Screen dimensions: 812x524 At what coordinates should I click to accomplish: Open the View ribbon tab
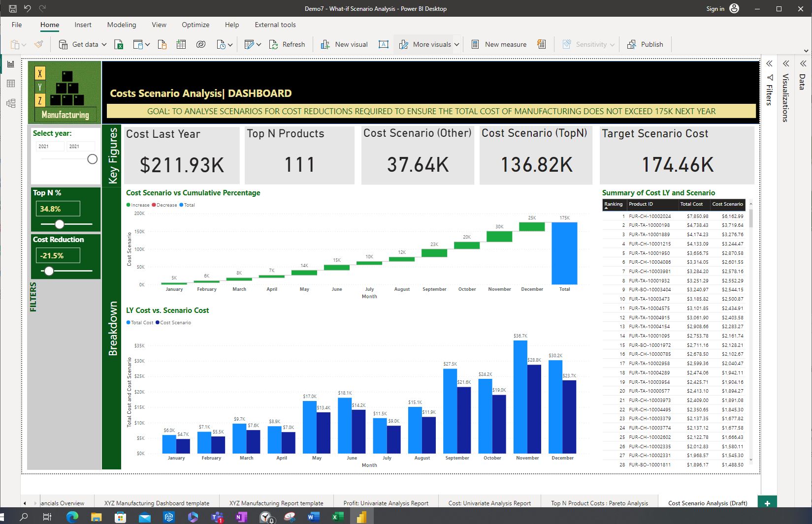(159, 25)
